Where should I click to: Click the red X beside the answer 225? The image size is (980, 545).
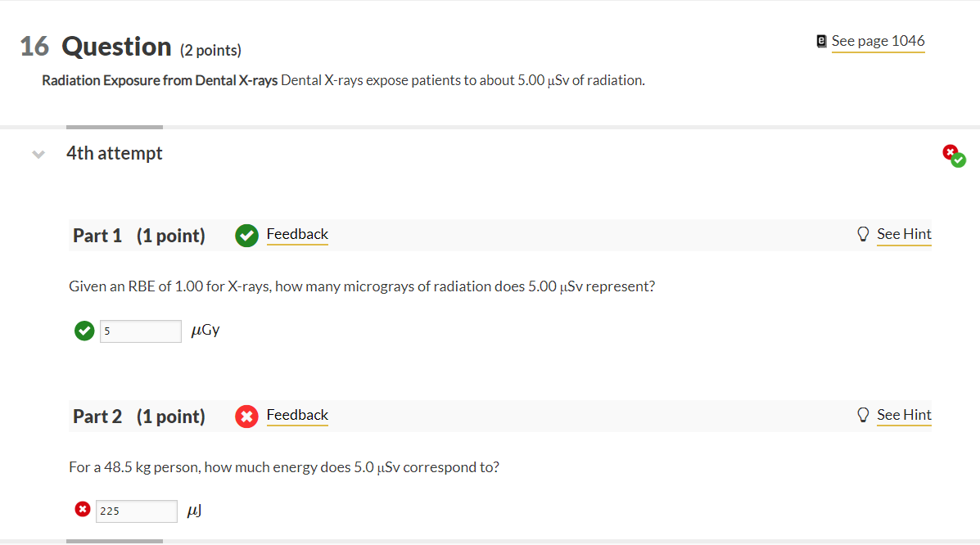82,508
